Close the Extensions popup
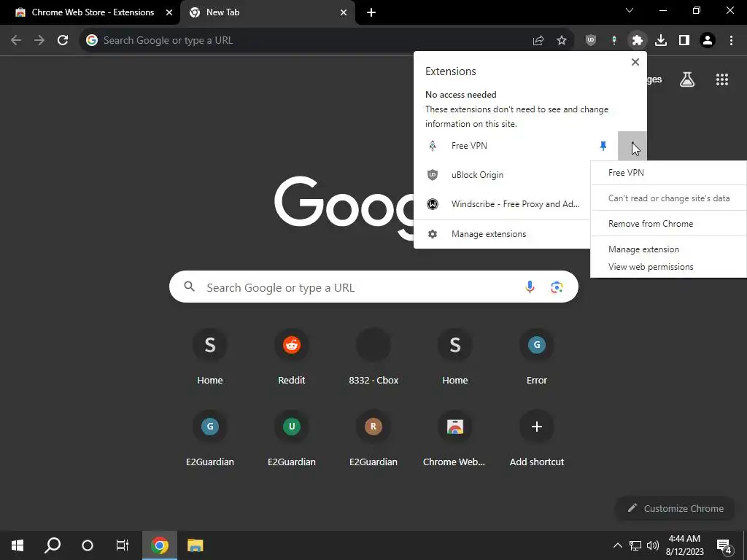 pyautogui.click(x=635, y=62)
